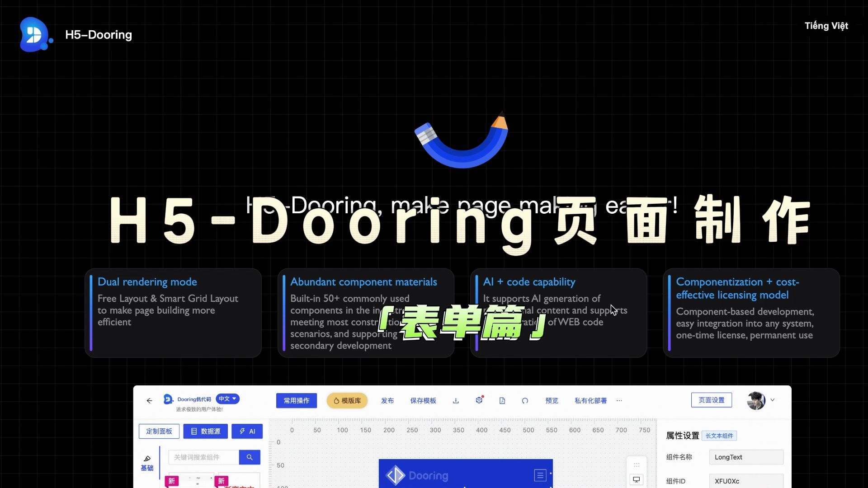
Task: Click the 关键词搜索组件 search field
Action: [x=204, y=457]
